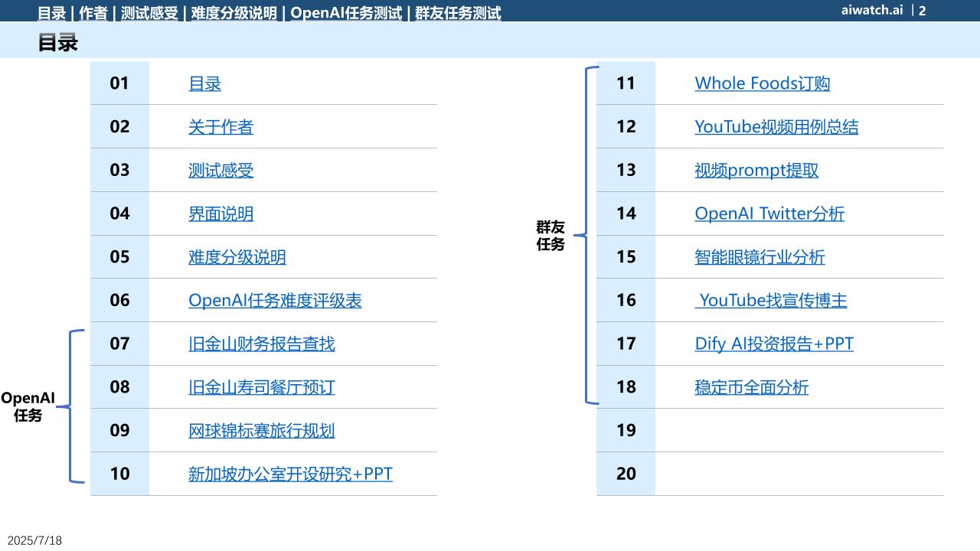Click the aiwatch.ai label in the header
Image resolution: width=980 pixels, height=551 pixels.
coord(871,10)
